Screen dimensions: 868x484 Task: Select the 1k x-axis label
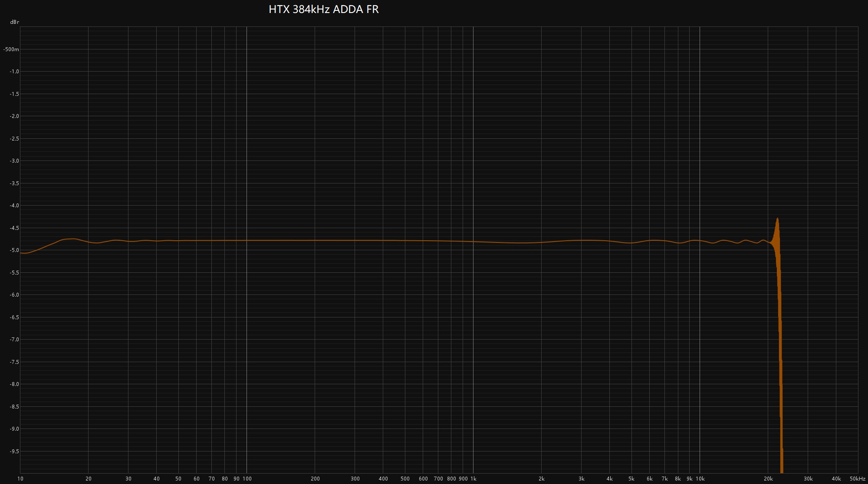473,479
